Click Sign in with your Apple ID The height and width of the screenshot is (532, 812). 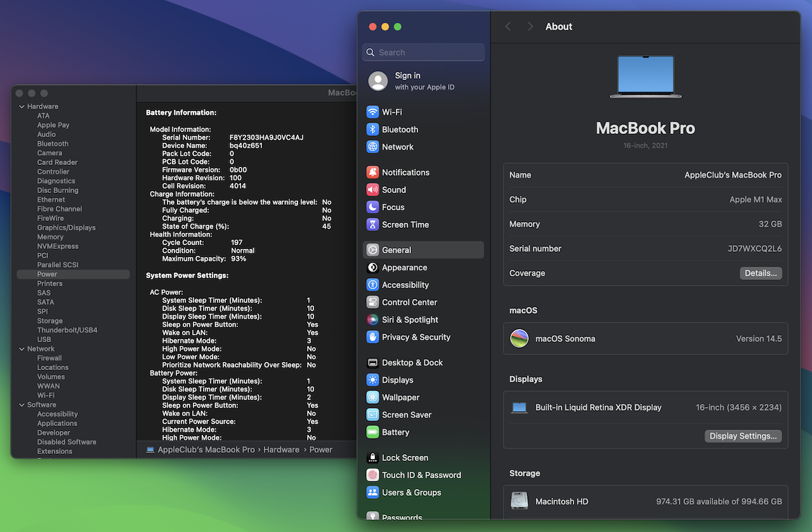pyautogui.click(x=424, y=81)
